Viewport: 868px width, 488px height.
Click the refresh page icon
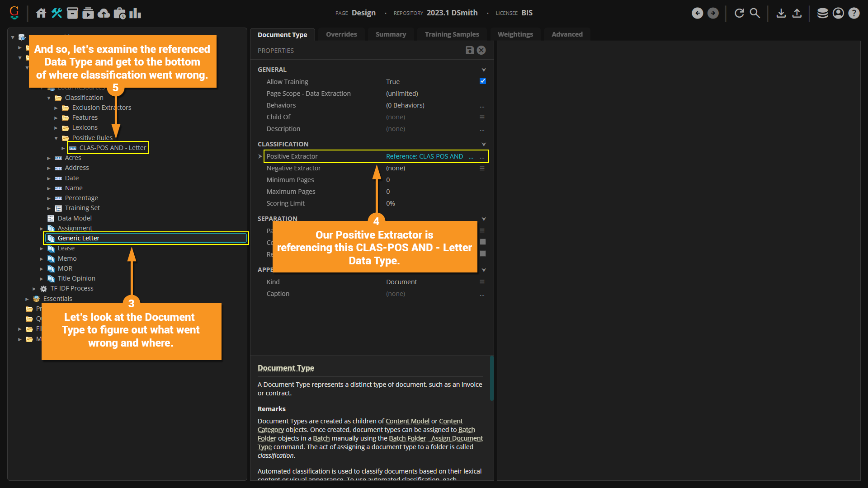point(739,13)
